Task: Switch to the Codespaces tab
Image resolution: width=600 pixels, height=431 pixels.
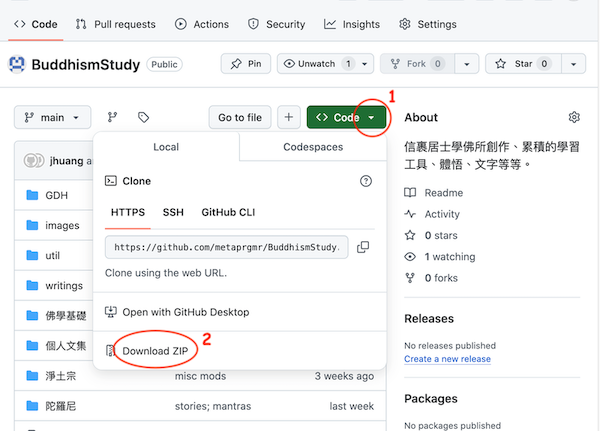Action: [x=313, y=147]
